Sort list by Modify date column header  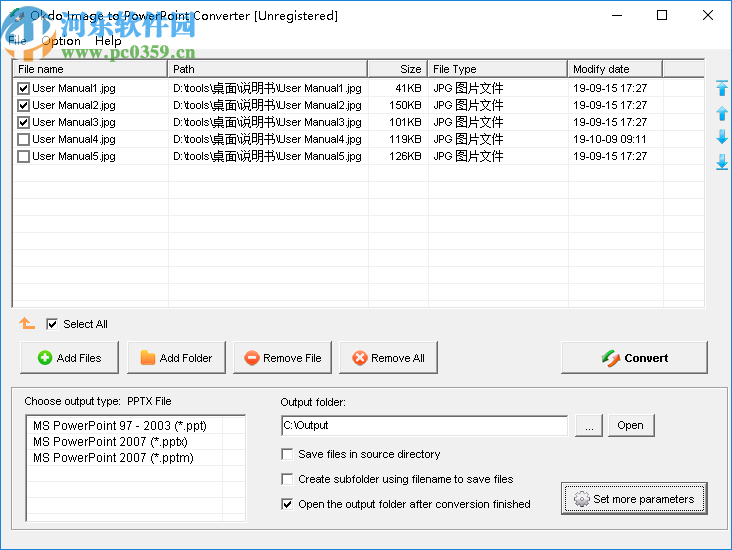(x=615, y=69)
